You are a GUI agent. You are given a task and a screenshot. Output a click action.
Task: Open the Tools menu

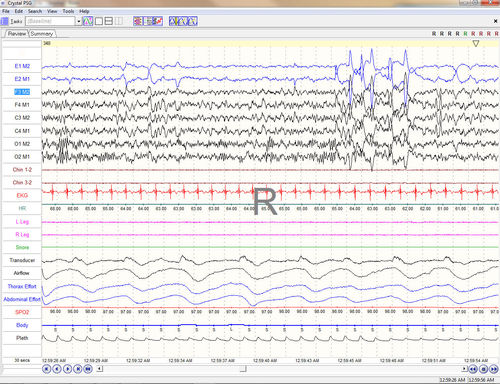click(68, 11)
